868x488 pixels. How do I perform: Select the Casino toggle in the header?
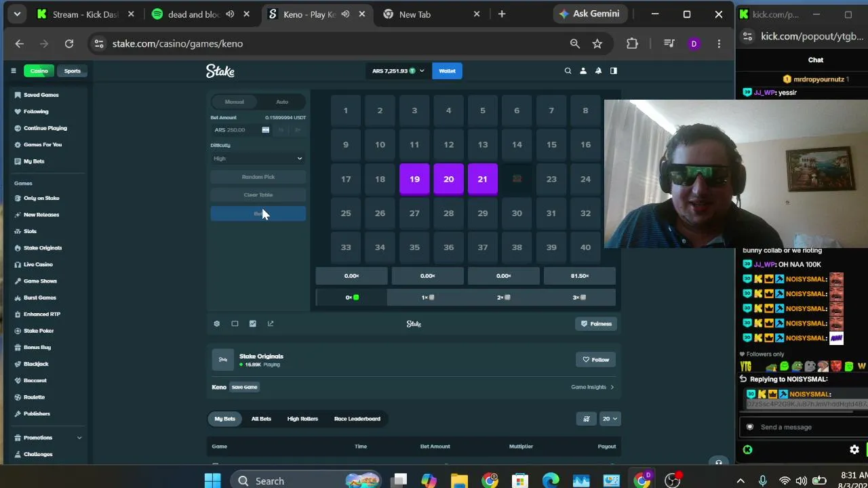39,70
